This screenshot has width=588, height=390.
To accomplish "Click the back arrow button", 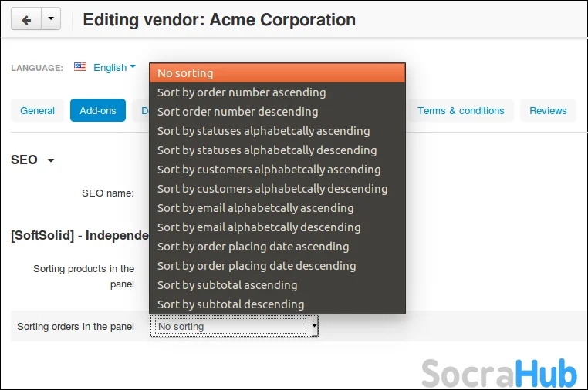I will [x=25, y=20].
